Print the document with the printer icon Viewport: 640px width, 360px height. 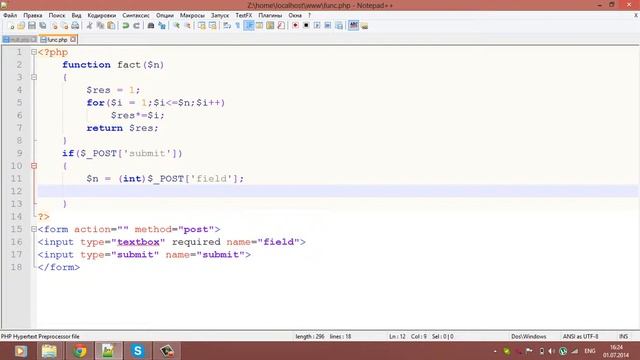75,26
